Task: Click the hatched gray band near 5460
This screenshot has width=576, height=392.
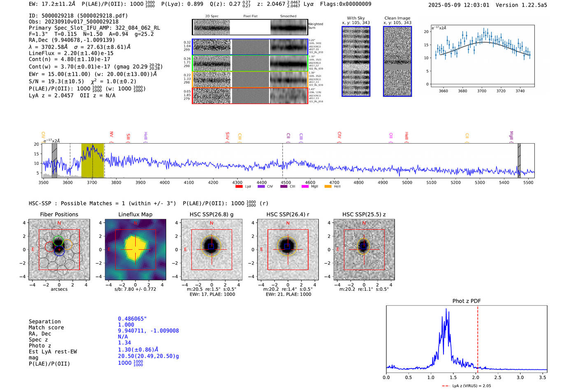Action: (519, 161)
